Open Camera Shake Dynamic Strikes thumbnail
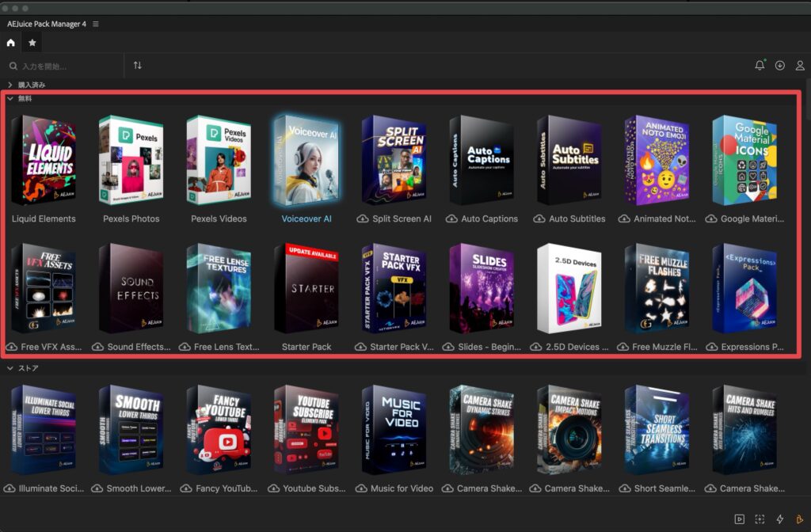The image size is (811, 532). (x=482, y=430)
